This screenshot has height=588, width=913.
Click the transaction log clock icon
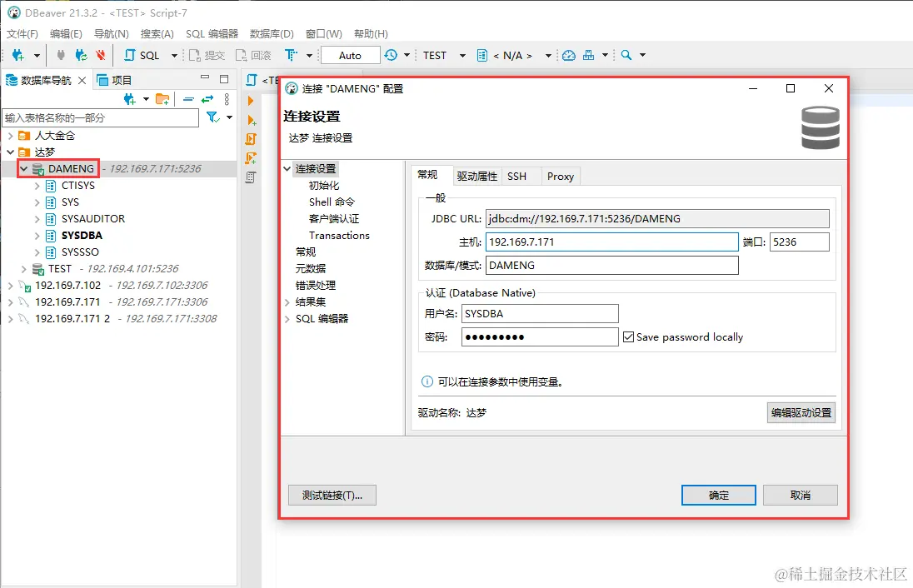pyautogui.click(x=391, y=55)
